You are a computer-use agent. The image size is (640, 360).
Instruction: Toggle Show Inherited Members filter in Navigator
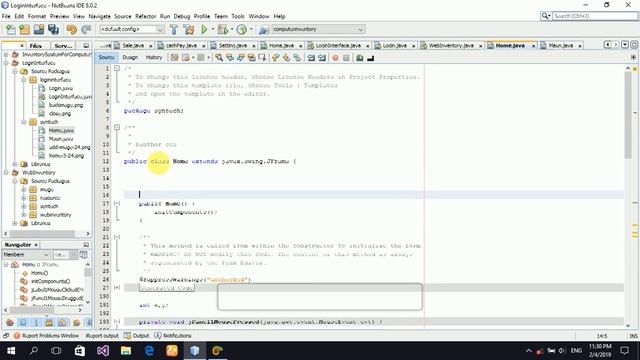pyautogui.click(x=10, y=322)
